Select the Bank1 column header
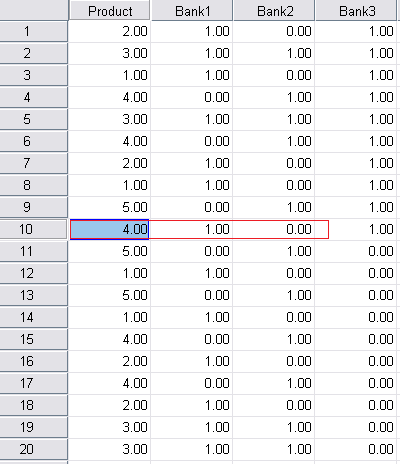This screenshot has width=400, height=464. pyautogui.click(x=192, y=10)
